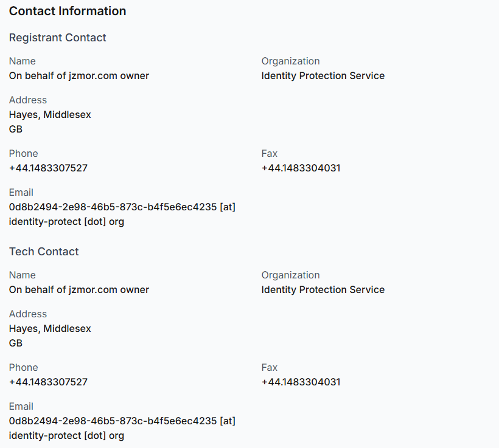
Task: Click the tech contact email address
Action: pos(122,429)
